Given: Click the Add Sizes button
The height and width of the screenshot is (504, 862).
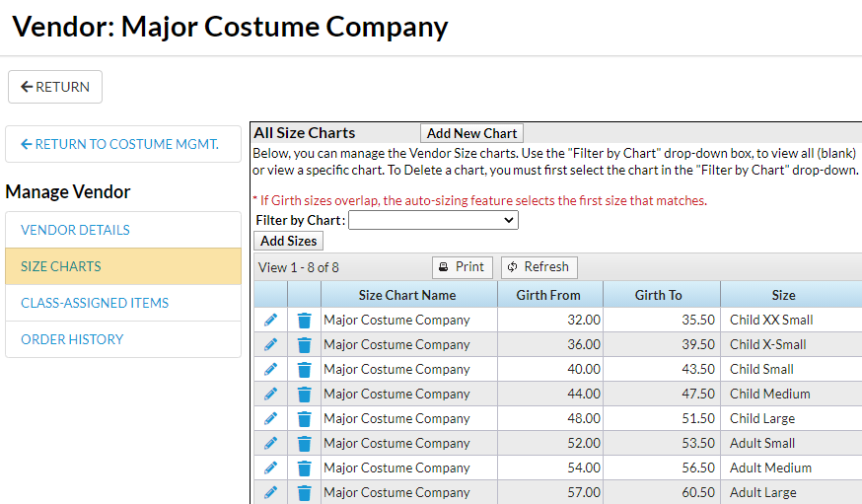Looking at the screenshot, I should point(289,241).
